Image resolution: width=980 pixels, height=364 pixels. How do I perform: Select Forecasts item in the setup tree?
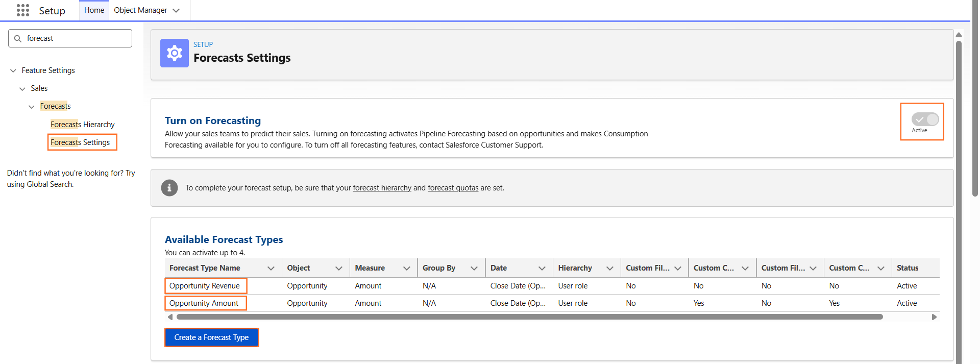pyautogui.click(x=55, y=106)
